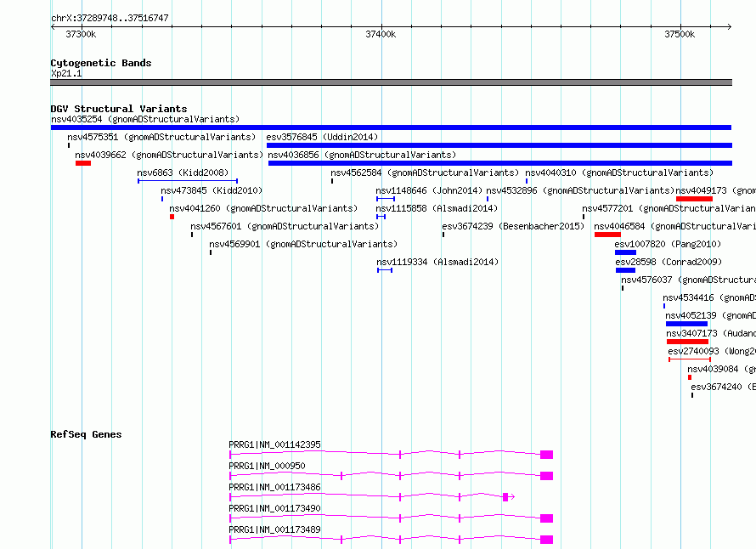Viewport: 756px width, 549px height.
Task: Click the 37500k ruler position
Action: click(680, 34)
